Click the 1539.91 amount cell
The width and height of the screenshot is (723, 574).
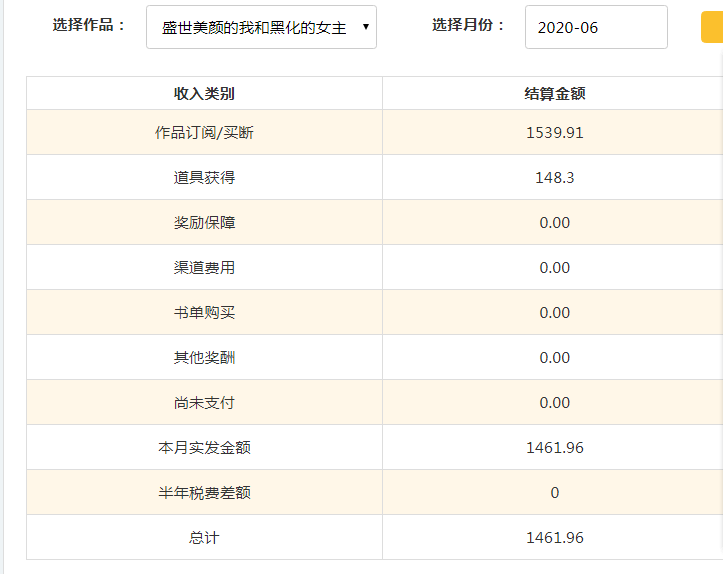tap(554, 133)
